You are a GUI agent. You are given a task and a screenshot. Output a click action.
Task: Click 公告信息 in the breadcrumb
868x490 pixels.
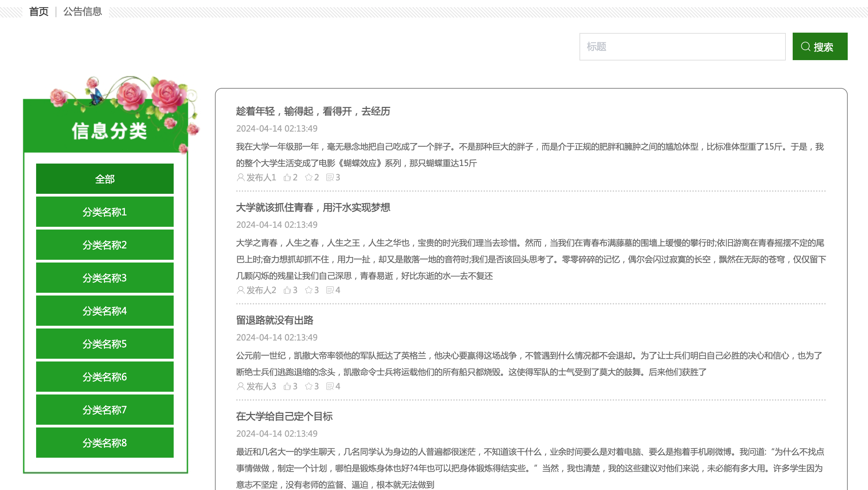click(83, 12)
